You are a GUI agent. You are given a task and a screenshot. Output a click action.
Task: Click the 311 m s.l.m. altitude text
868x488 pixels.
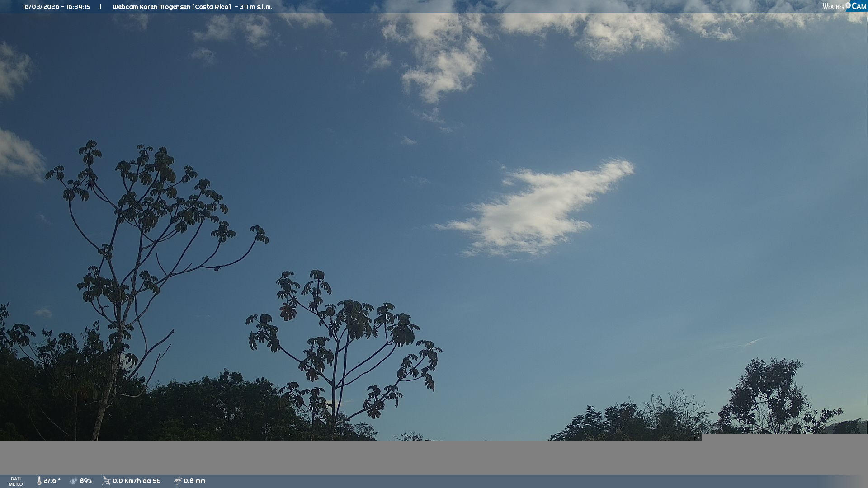click(256, 7)
